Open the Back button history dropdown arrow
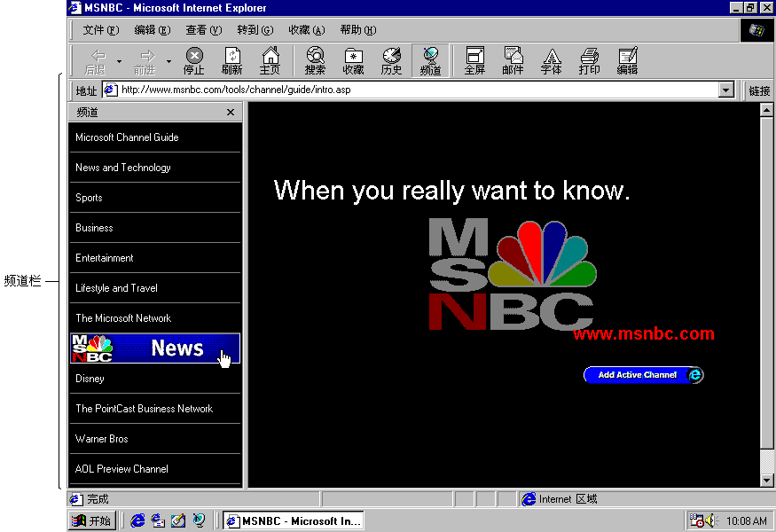Screen dimensions: 776x532 tap(120, 61)
